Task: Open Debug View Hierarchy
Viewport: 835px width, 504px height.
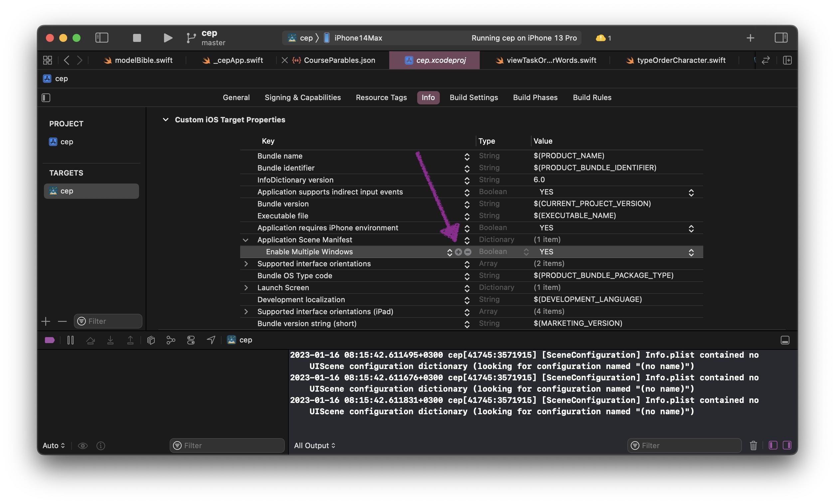Action: click(151, 340)
